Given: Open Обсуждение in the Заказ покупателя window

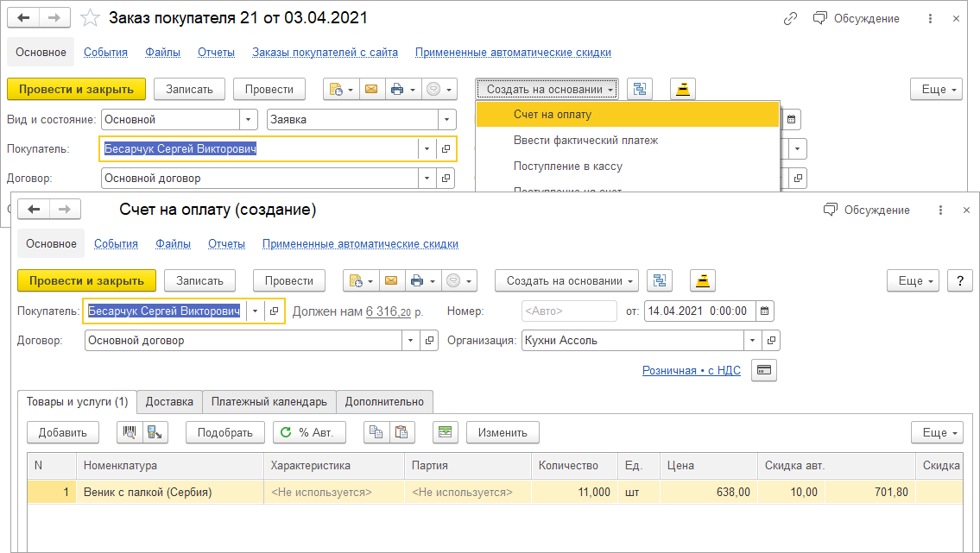Looking at the screenshot, I should [x=856, y=19].
